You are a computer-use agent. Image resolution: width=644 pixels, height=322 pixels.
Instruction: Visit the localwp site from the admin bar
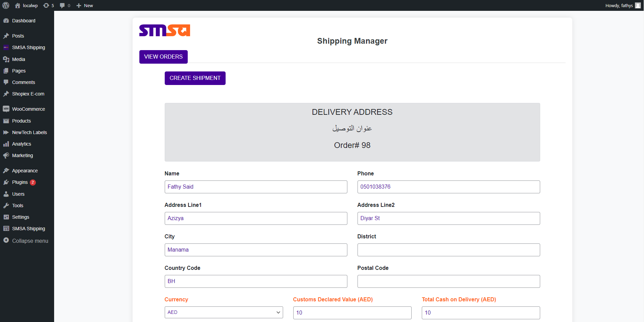click(x=26, y=5)
